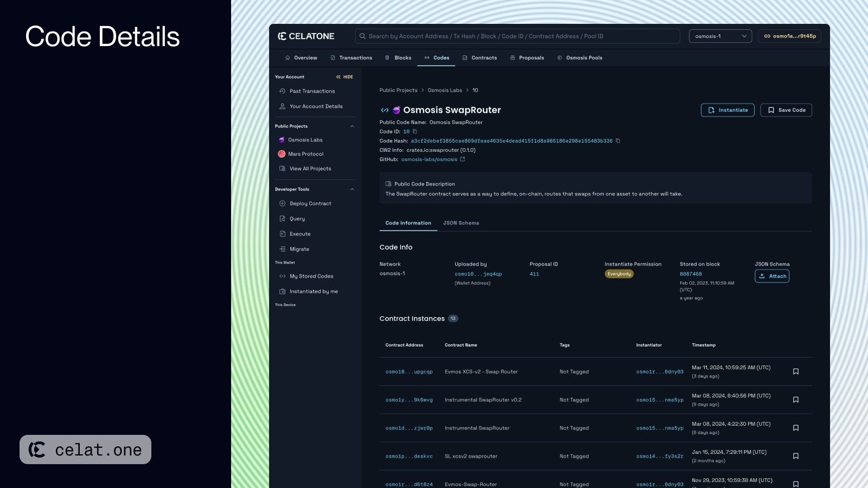Go to the Overview tab
The image size is (868, 488).
(x=301, y=58)
